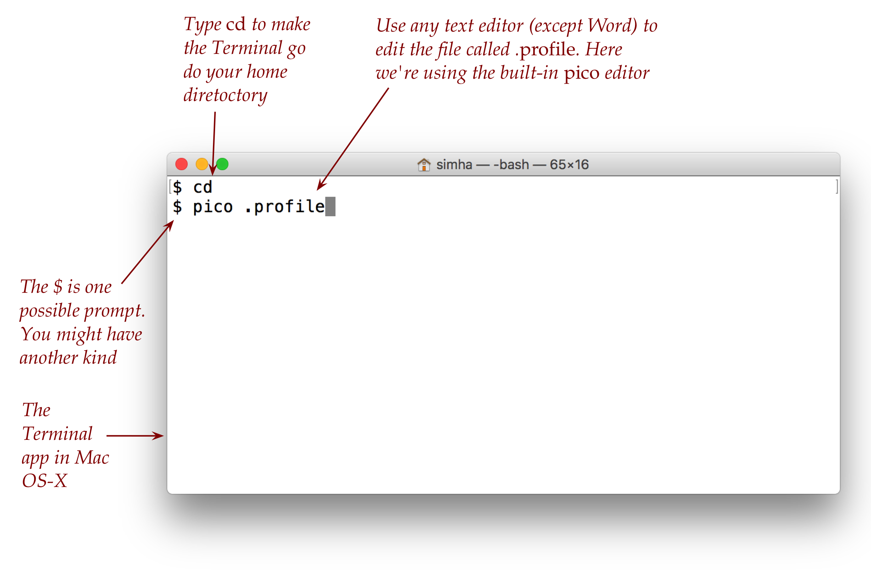
Task: Click '.profile' filename in the terminal command
Action: [285, 207]
